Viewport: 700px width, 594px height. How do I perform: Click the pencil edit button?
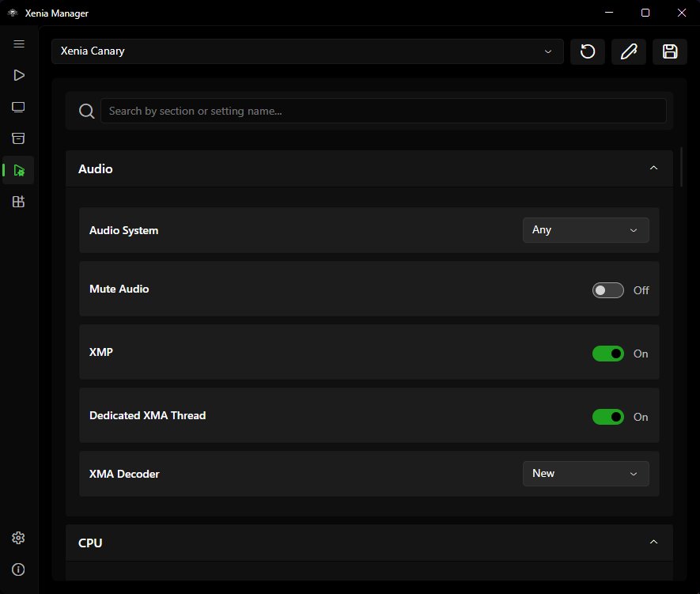pos(629,51)
